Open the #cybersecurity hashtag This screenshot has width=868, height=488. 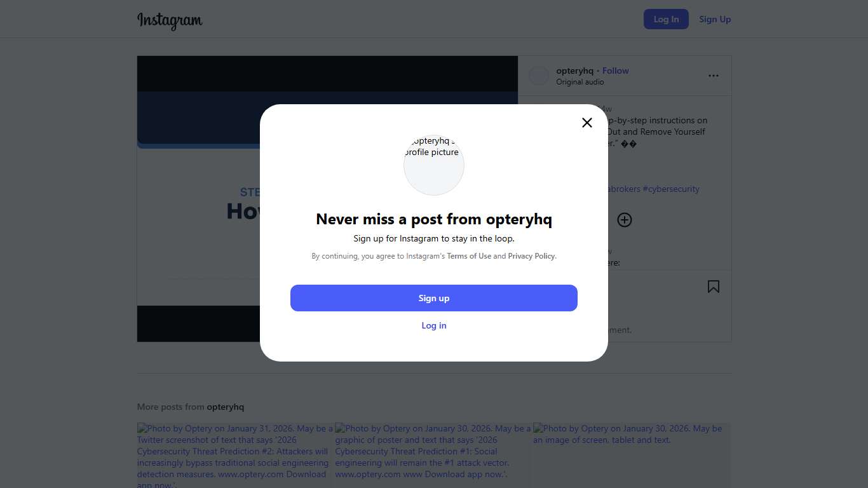(671, 189)
